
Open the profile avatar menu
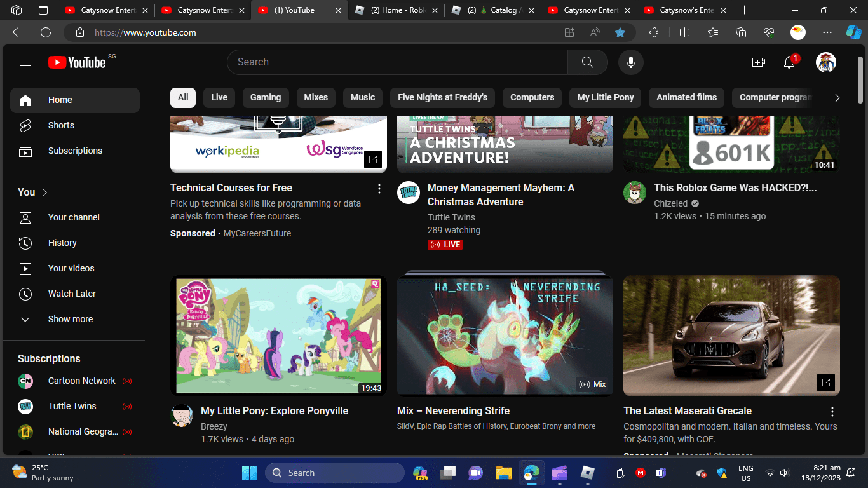click(825, 62)
